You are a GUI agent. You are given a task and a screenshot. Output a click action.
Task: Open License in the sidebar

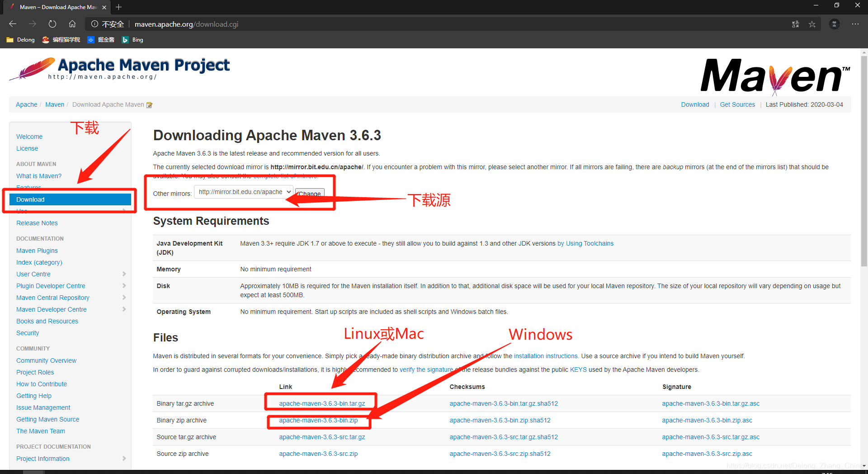click(x=27, y=148)
